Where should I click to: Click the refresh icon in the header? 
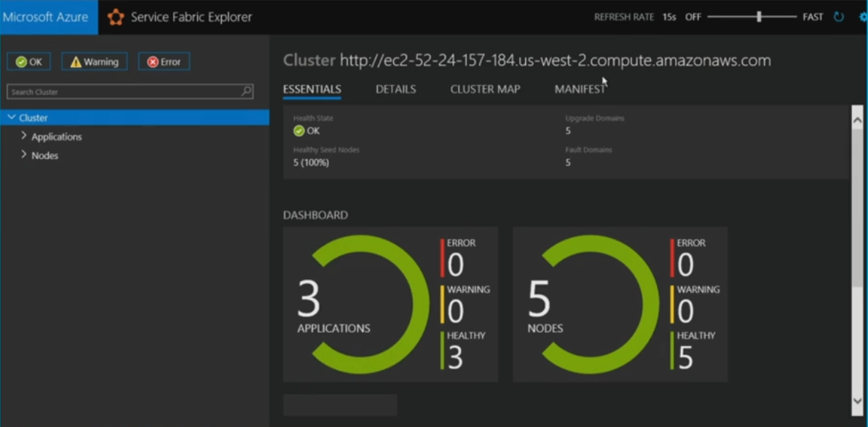point(839,17)
